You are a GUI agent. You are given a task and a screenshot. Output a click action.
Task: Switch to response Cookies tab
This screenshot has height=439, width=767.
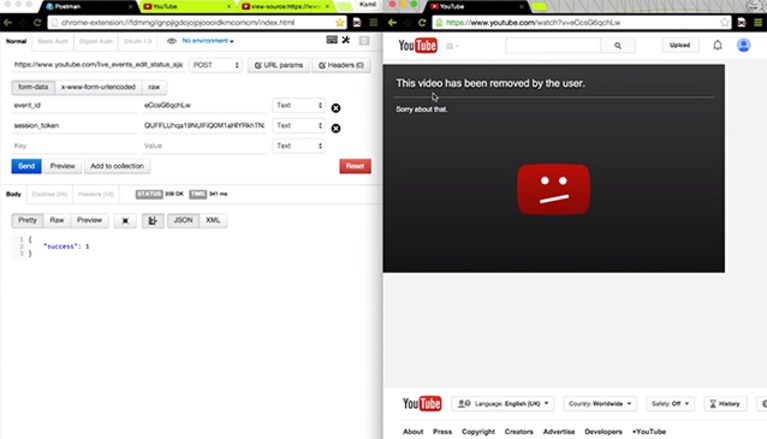49,194
